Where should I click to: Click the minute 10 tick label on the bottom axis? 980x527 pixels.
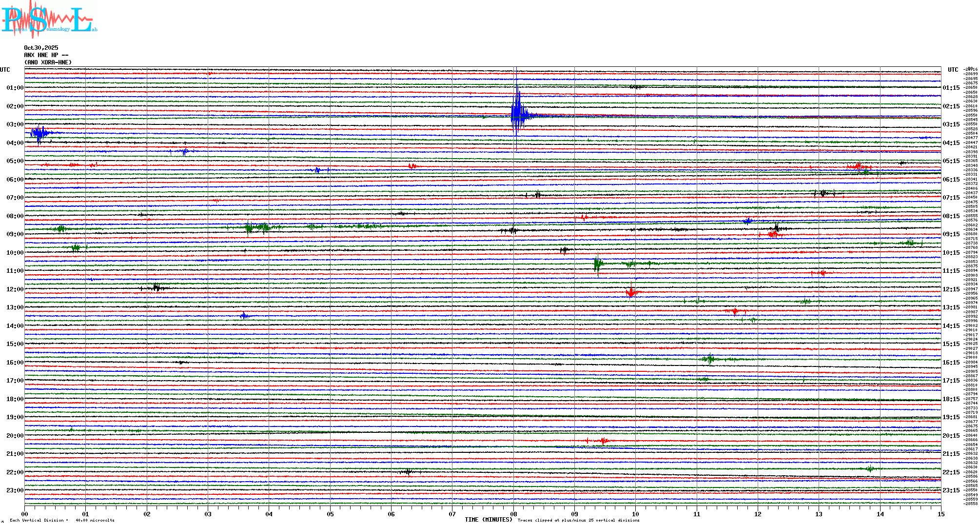(x=635, y=514)
